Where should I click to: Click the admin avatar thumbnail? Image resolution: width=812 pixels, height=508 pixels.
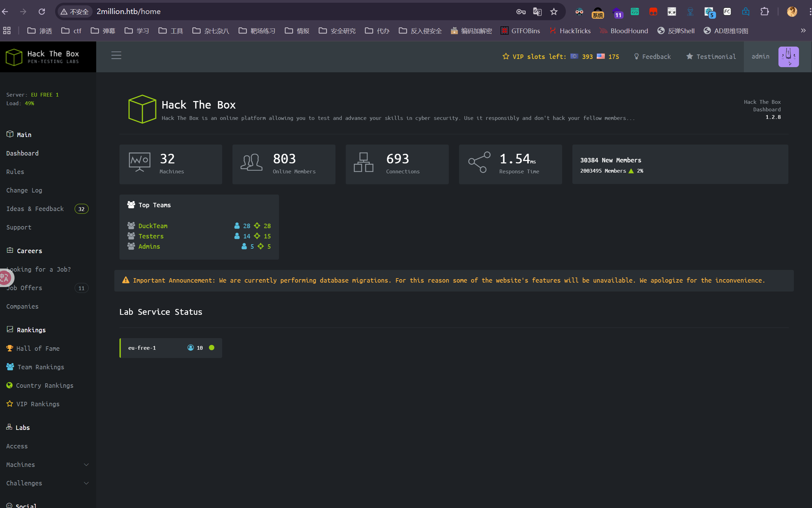[788, 57]
